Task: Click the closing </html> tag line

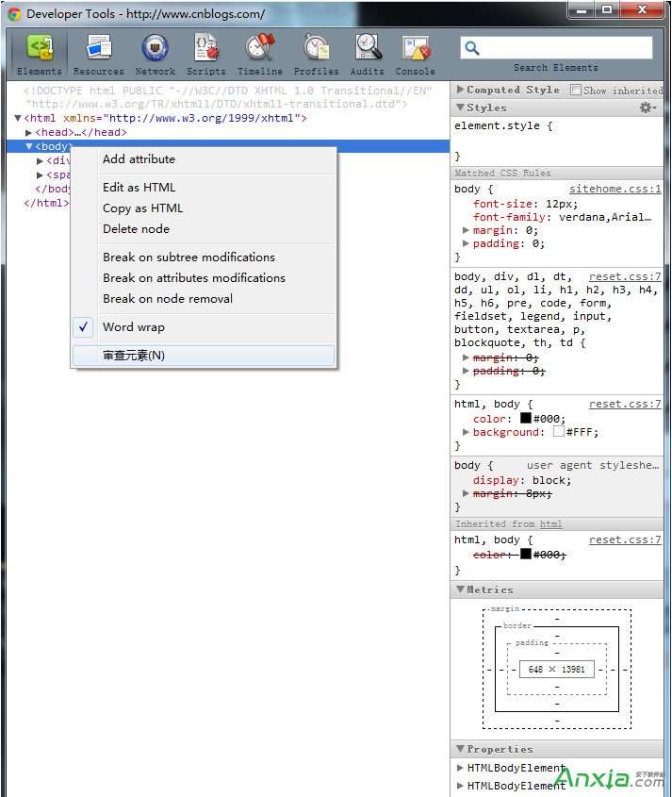Action: pos(46,204)
